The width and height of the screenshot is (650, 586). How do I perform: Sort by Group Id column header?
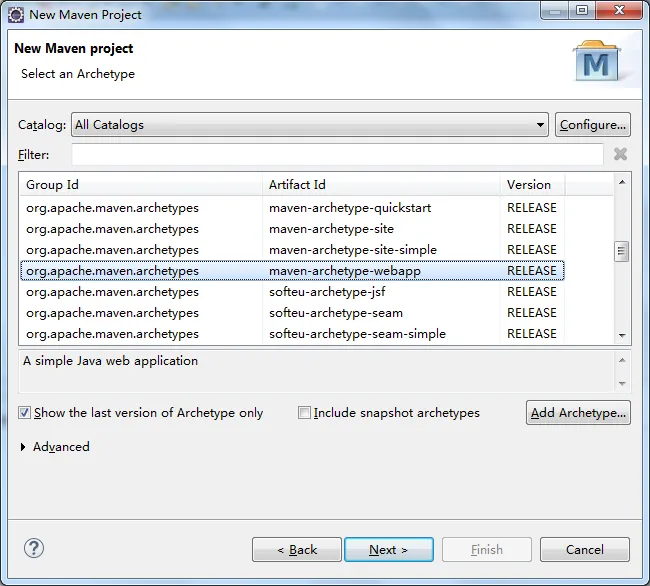pos(141,185)
